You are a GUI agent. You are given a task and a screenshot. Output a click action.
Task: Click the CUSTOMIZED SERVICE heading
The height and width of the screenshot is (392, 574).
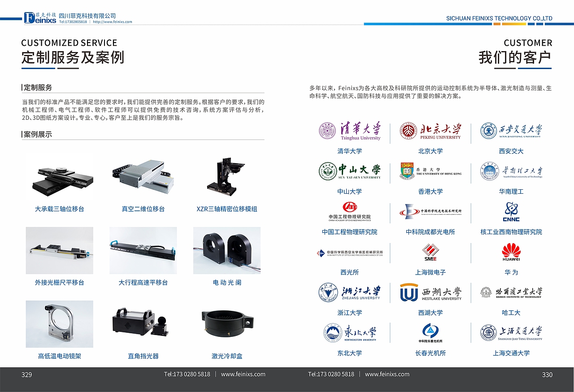(69, 43)
